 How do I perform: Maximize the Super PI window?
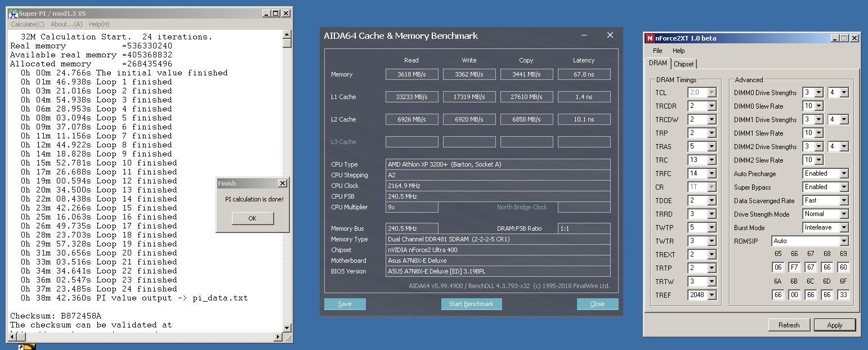(276, 14)
